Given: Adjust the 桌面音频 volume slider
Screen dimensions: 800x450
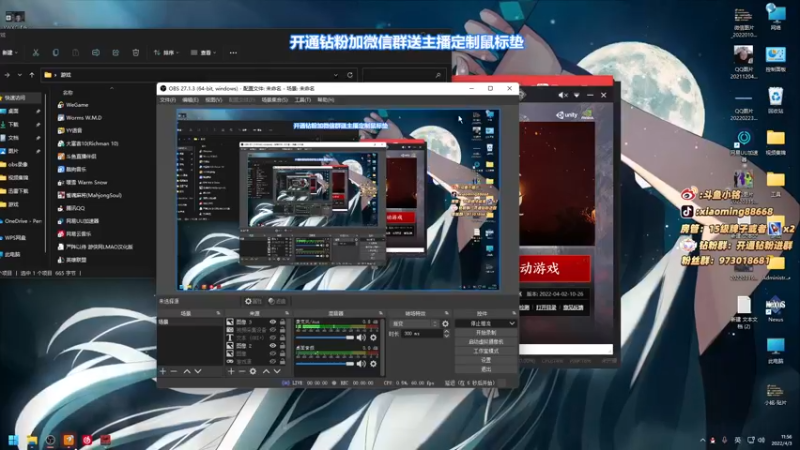Looking at the screenshot, I should pos(325,364).
